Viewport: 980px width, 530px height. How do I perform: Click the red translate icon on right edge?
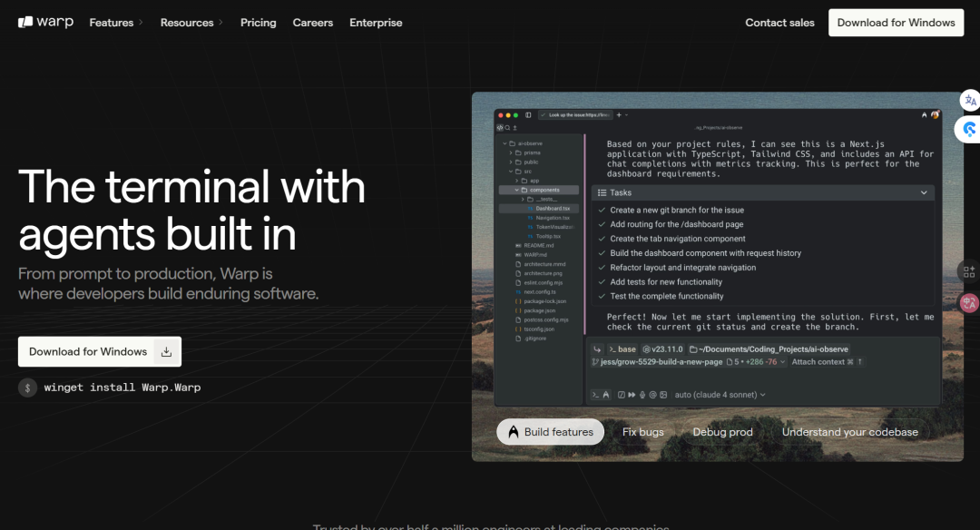[x=969, y=303]
